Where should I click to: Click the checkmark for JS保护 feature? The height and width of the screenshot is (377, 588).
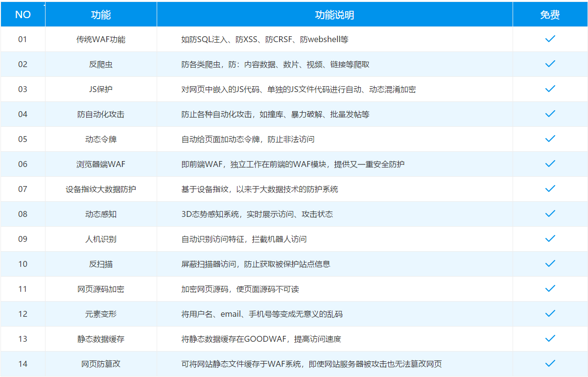tap(550, 89)
